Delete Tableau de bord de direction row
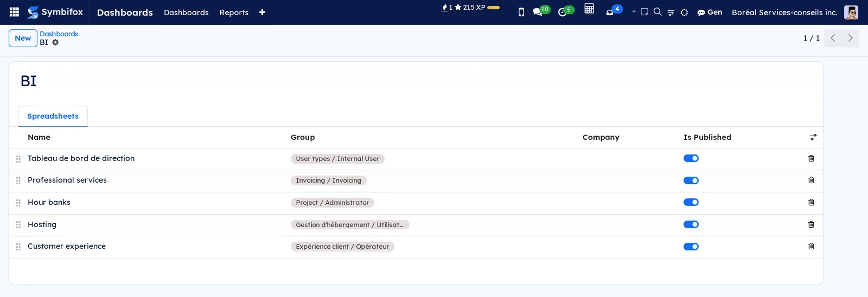Image resolution: width=868 pixels, height=297 pixels. coord(811,158)
